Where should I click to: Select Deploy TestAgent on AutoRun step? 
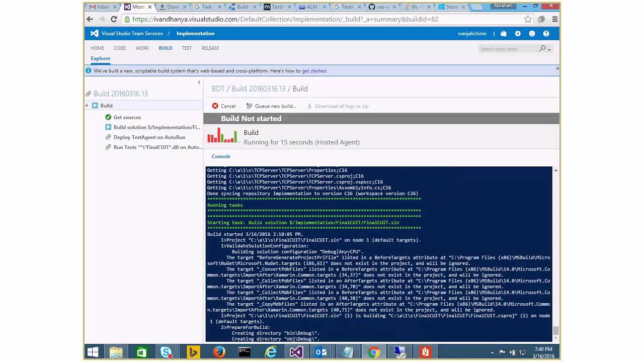click(x=149, y=137)
